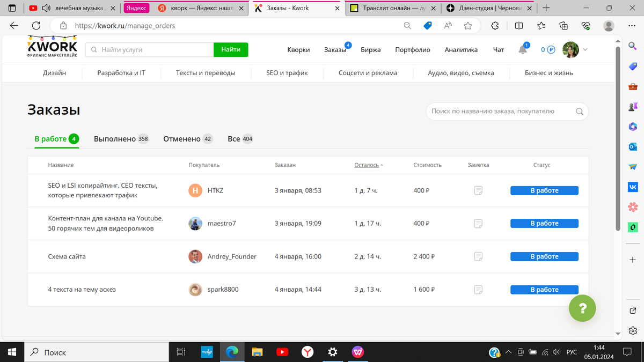
Task: Open the Биржа menu item
Action: click(x=371, y=50)
